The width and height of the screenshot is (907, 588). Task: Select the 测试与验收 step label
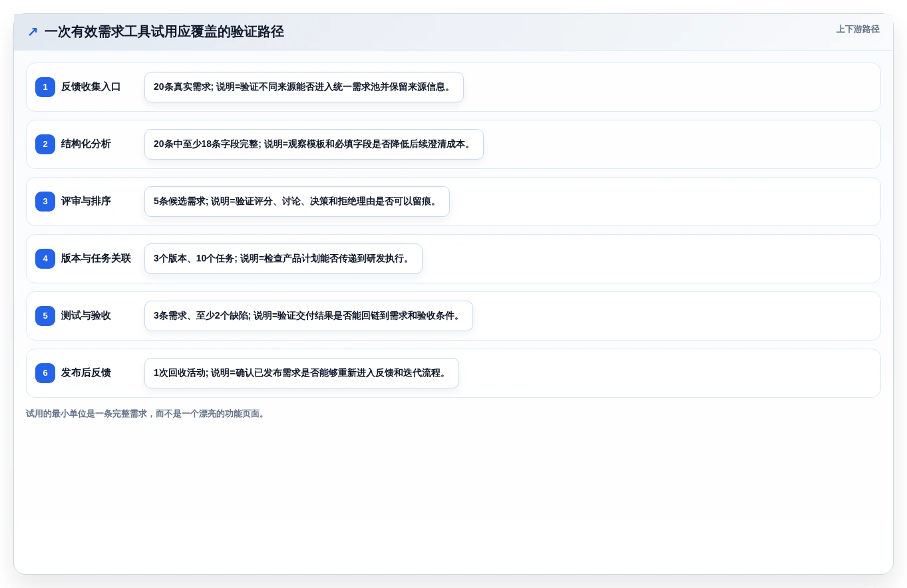86,316
